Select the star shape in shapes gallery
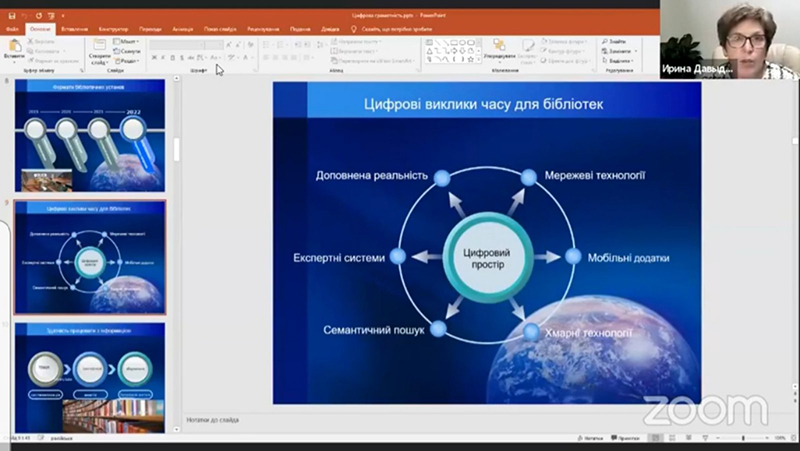800x451 pixels. point(471,59)
